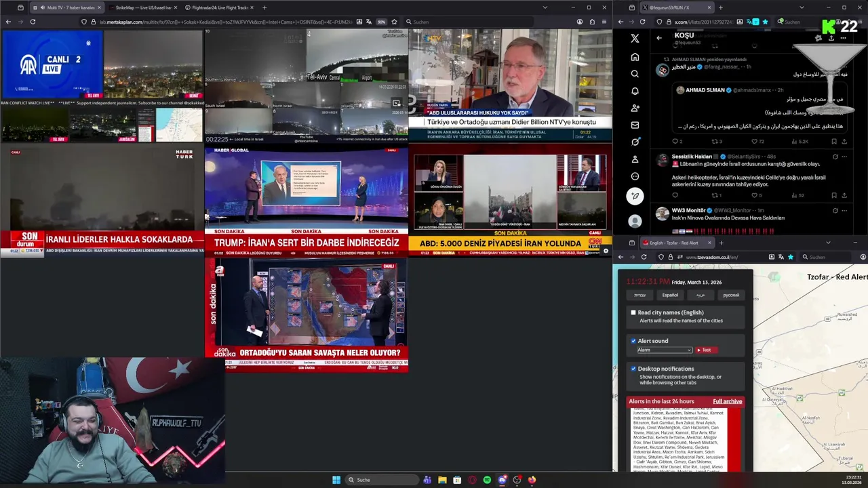This screenshot has height=488, width=868.
Task: Open more menu on WW3 Monitör tweet
Action: click(x=844, y=210)
